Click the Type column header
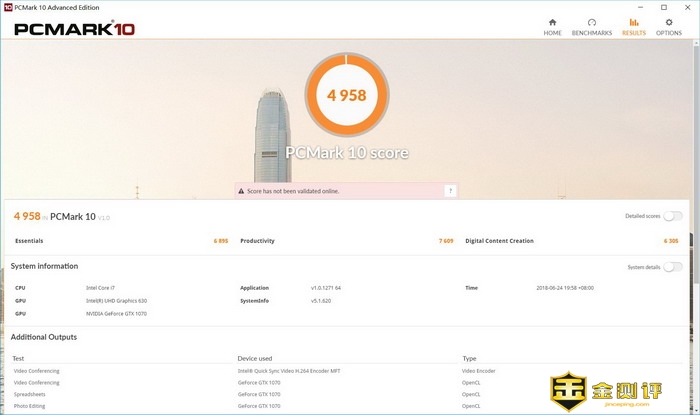Image resolution: width=700 pixels, height=415 pixels. click(x=469, y=357)
